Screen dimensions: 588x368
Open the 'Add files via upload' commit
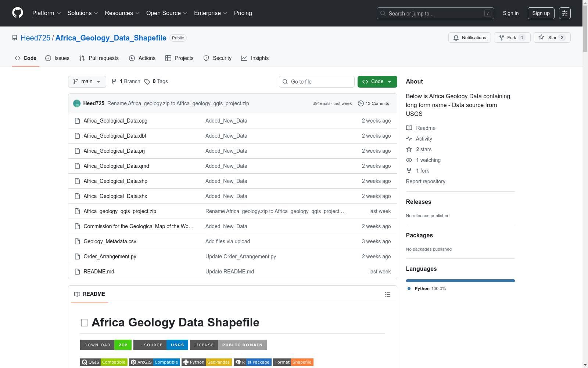[228, 241]
